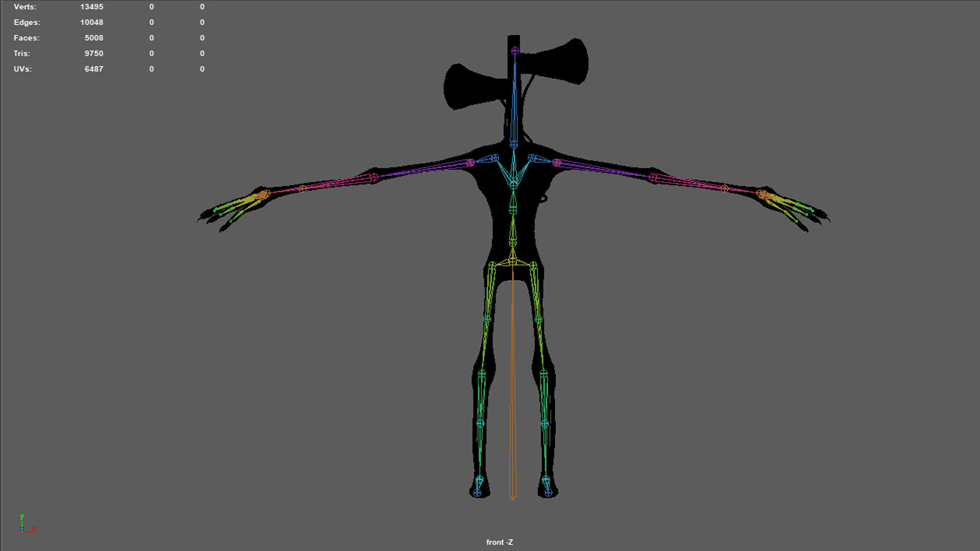
Task: Select the yellow pelvis joint at hip center
Action: tap(512, 261)
